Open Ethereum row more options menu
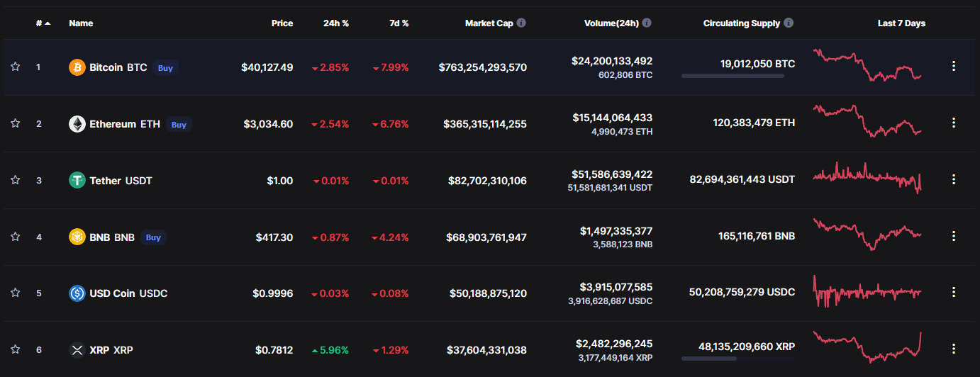 (x=954, y=123)
